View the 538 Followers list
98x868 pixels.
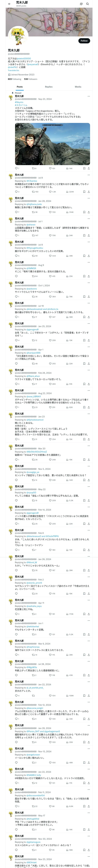(31, 79)
